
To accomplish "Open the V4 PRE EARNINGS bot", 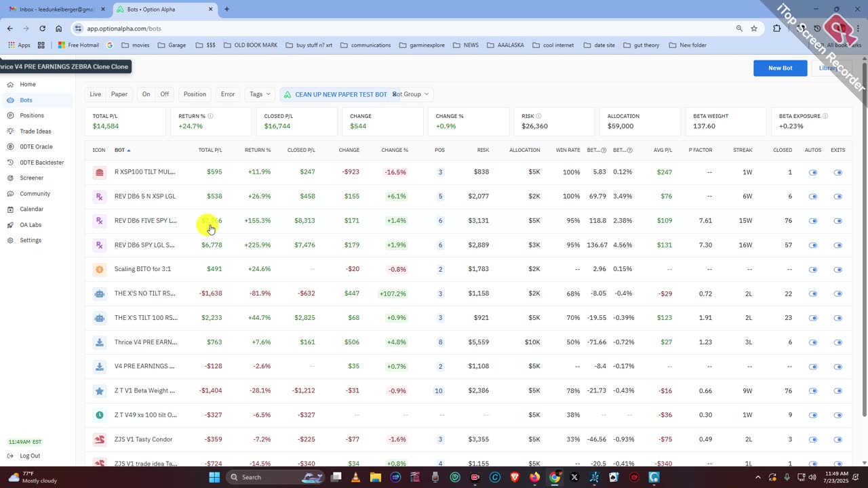I will [x=144, y=367].
